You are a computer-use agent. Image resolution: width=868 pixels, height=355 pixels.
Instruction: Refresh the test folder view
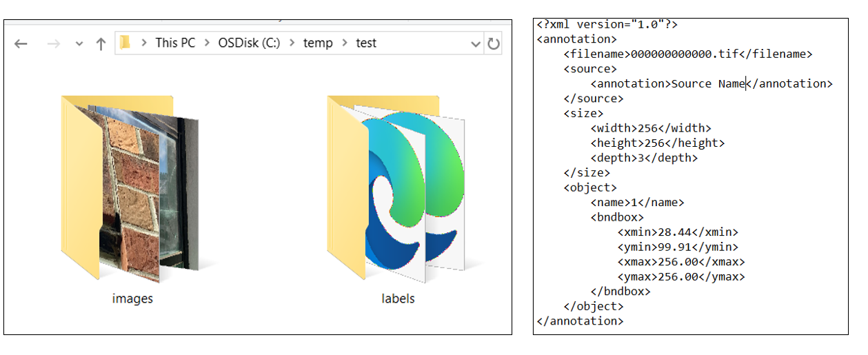coord(493,43)
